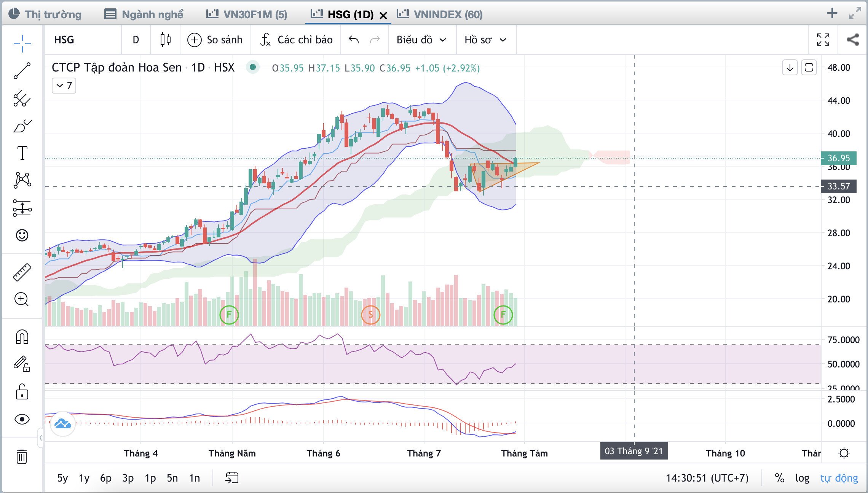Open candlestick chart style selector
Image resolution: width=868 pixels, height=493 pixels.
[x=165, y=40]
